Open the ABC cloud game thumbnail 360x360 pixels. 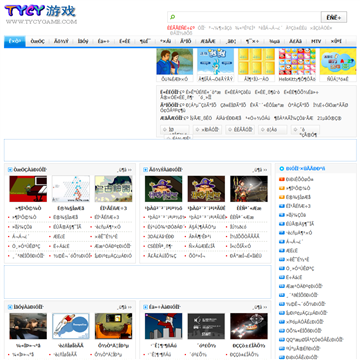(x=338, y=62)
